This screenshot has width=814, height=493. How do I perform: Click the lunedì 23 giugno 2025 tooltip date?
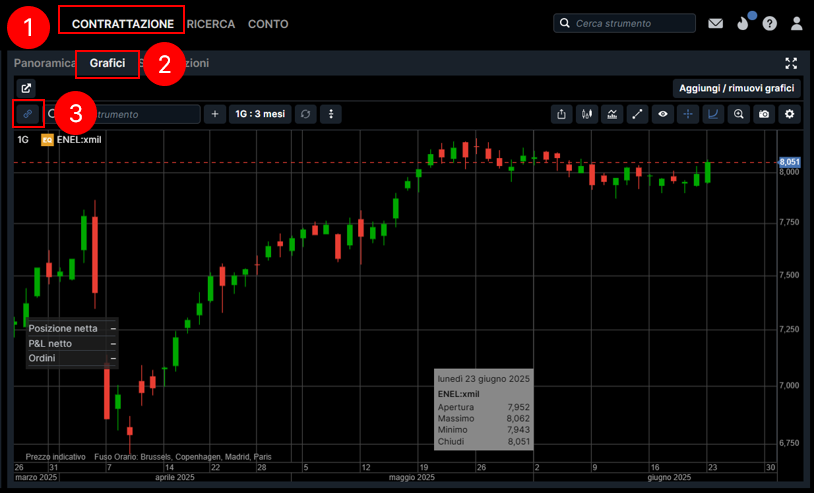[x=484, y=379]
